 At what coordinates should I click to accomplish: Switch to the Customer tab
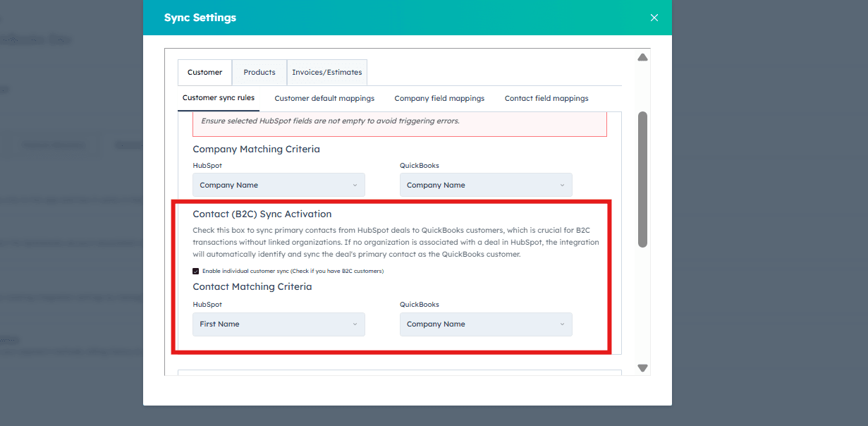tap(204, 72)
